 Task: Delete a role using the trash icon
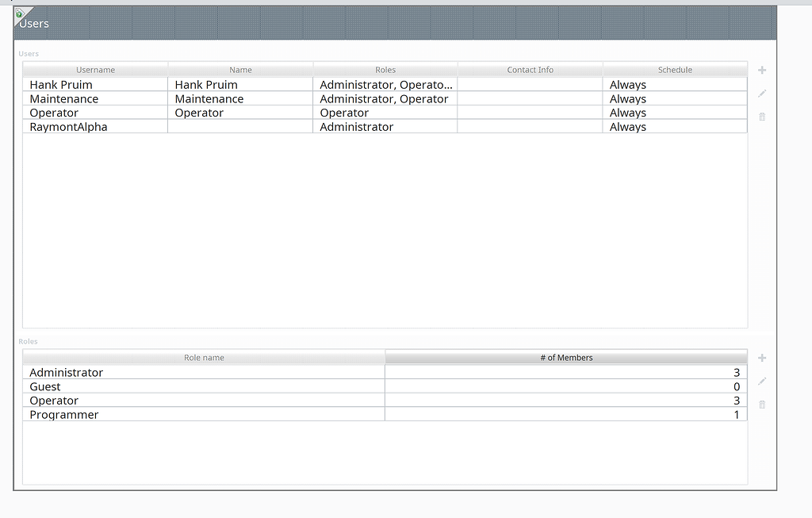[761, 405]
